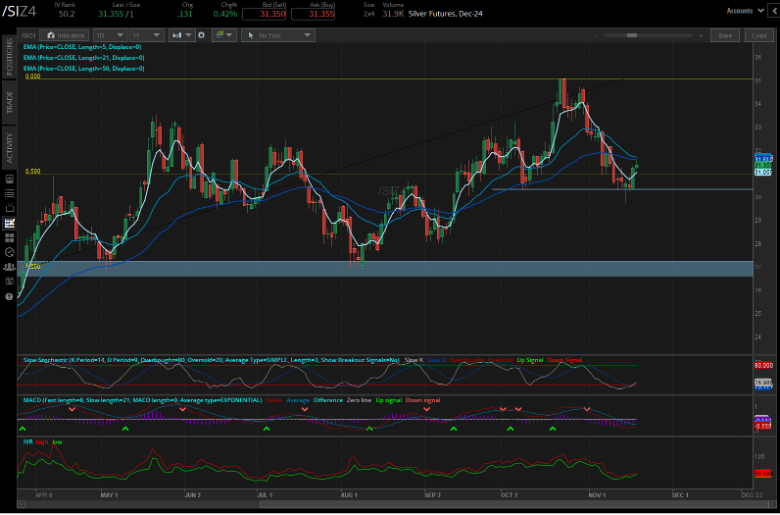Screen dimensions: 780x515
Task: Select the EMA Length=50 study label
Action: [84, 69]
